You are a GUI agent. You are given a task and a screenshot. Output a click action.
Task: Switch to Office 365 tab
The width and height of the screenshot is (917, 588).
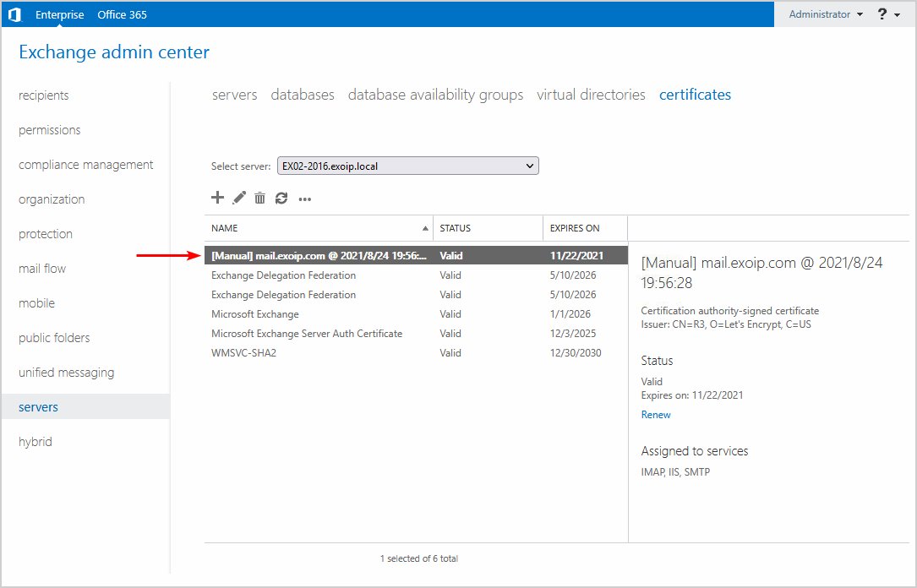coord(123,14)
